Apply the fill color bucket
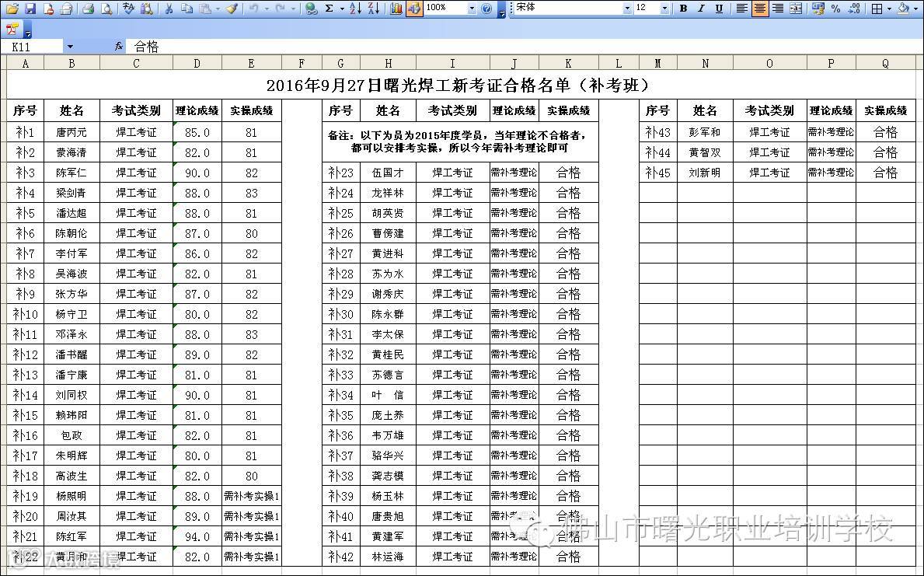924x576 pixels. click(x=903, y=9)
